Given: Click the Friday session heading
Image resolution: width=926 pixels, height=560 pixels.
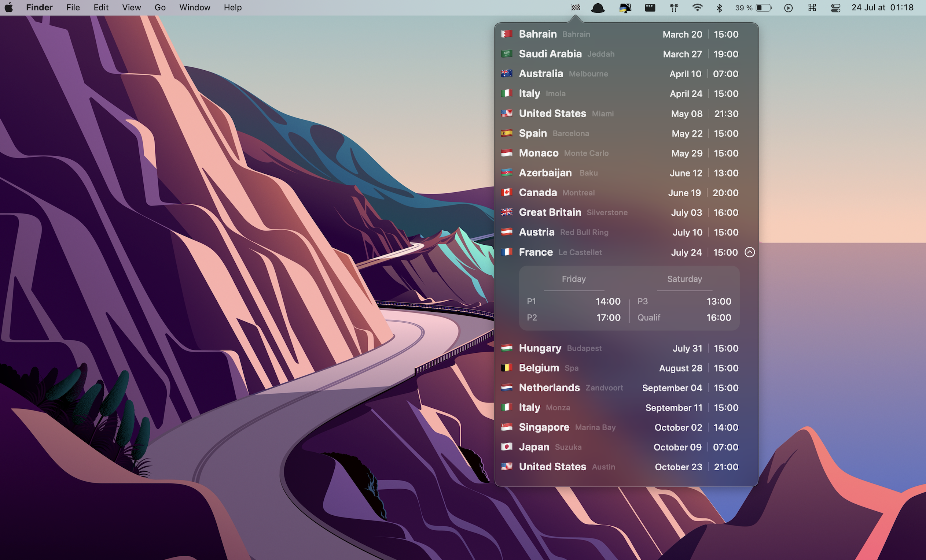Looking at the screenshot, I should tap(573, 279).
